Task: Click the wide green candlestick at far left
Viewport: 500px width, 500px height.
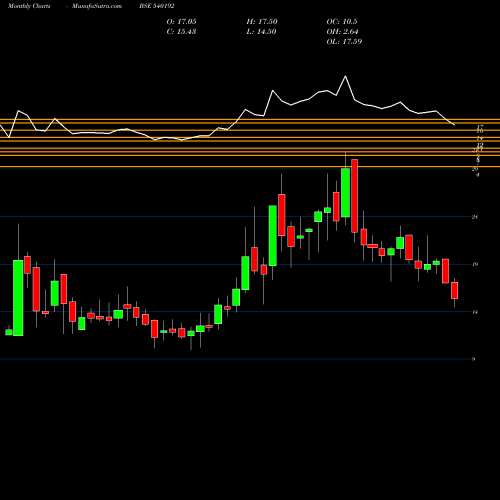Action: coord(18,298)
